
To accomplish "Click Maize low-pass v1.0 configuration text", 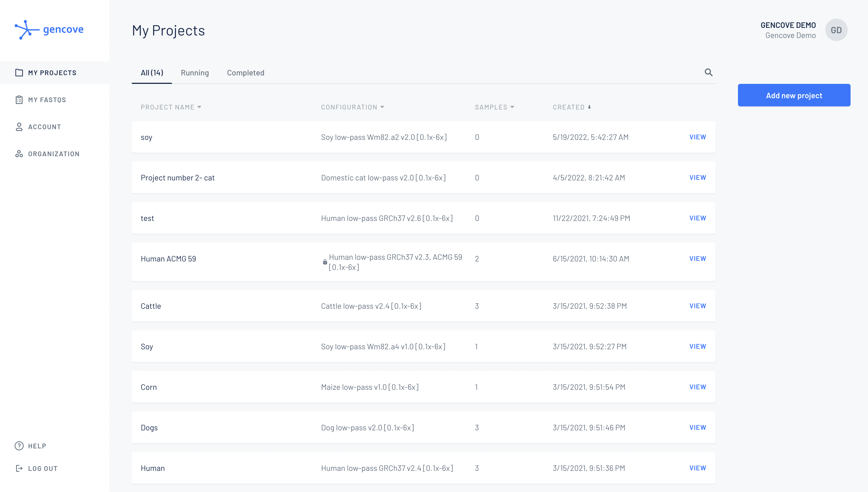I will pyautogui.click(x=370, y=387).
